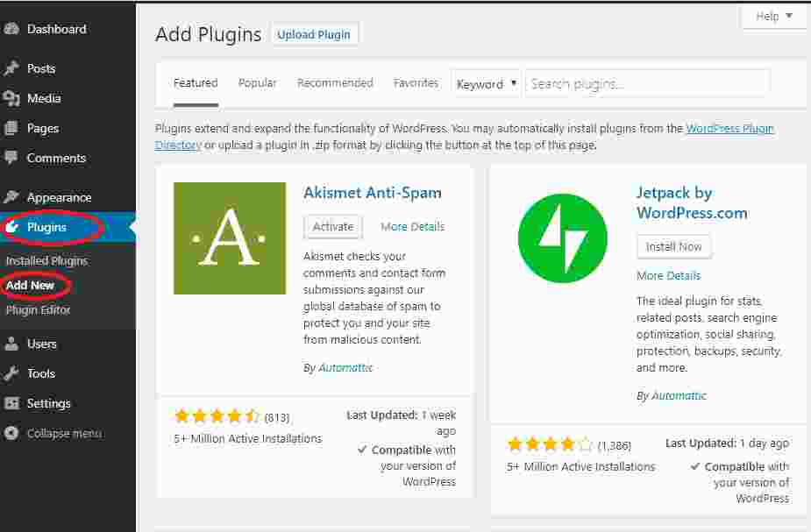Screen dimensions: 811x532
Task: Open the Tools menu item
Action: [41, 373]
